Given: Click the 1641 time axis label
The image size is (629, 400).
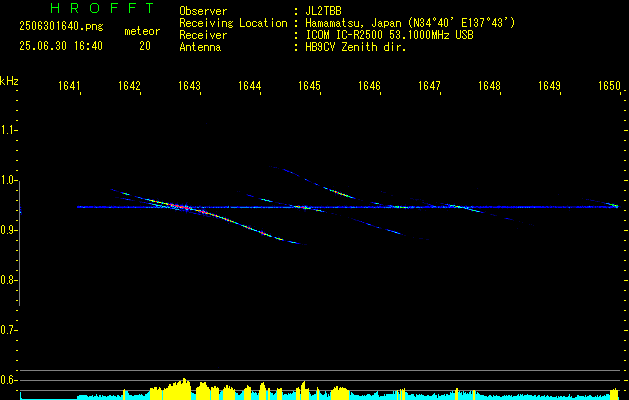Looking at the screenshot, I should tap(69, 86).
